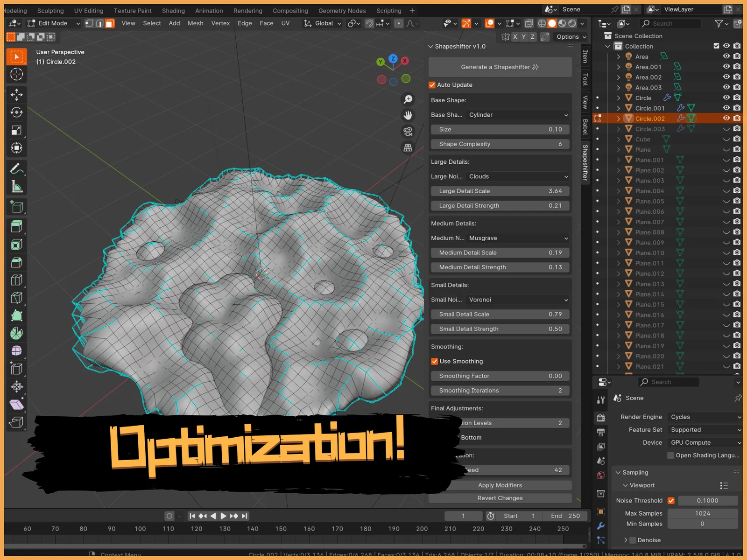Switch viewport to Wireframe shading
747x560 pixels.
(542, 23)
